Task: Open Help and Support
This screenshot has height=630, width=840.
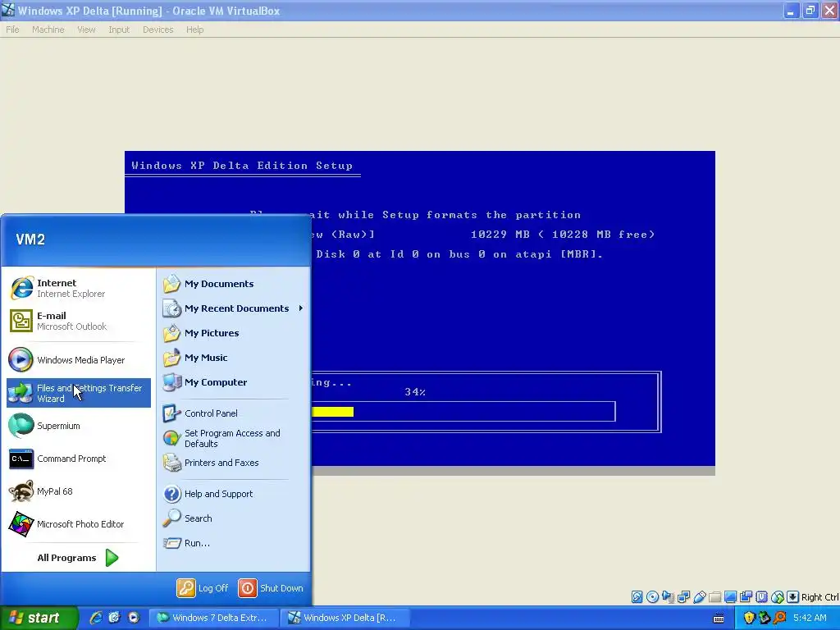Action: pyautogui.click(x=233, y=494)
